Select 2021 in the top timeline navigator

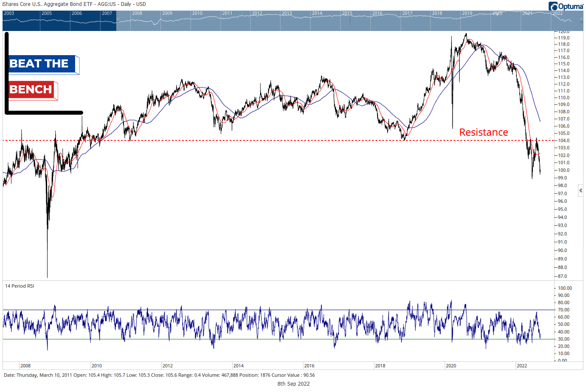click(x=527, y=13)
